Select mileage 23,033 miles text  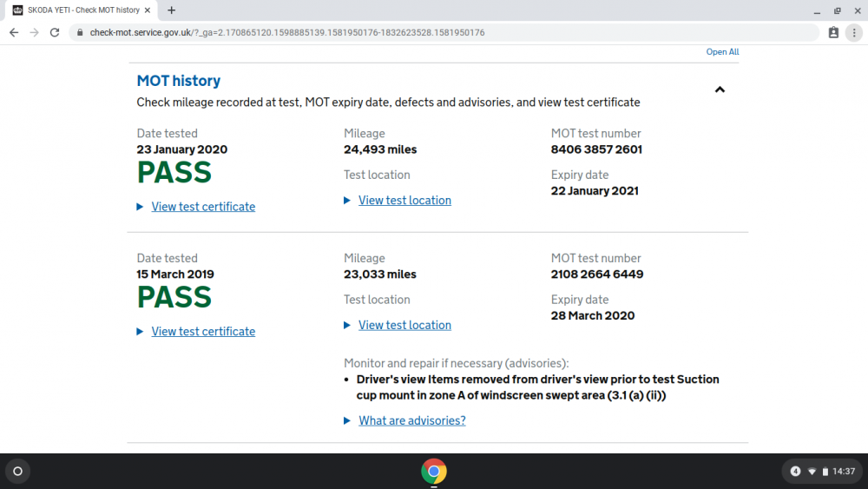[380, 274]
